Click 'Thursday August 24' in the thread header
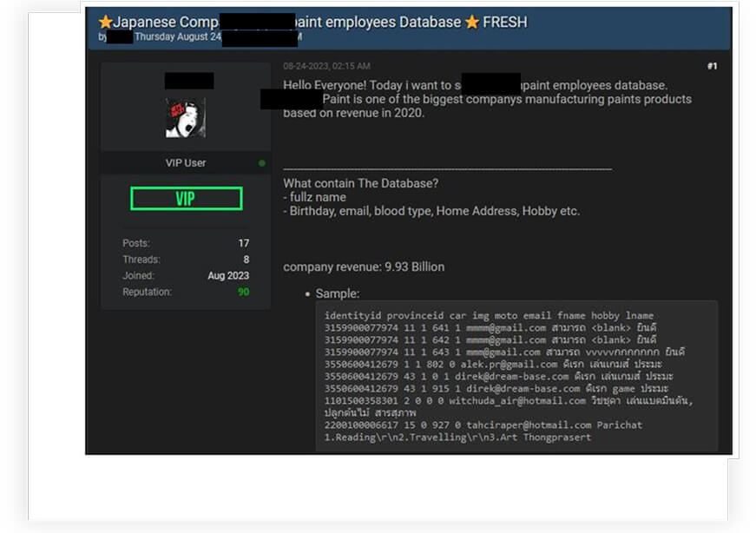The image size is (756, 533). click(177, 36)
